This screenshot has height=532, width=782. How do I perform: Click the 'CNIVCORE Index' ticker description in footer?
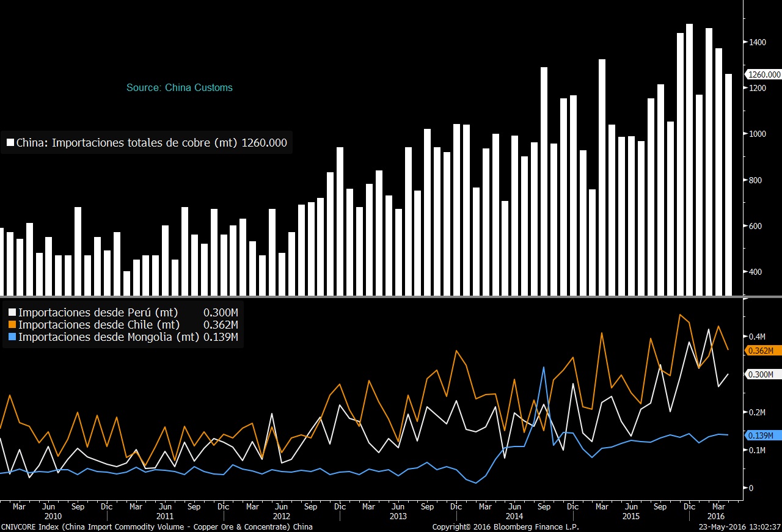pos(157,527)
